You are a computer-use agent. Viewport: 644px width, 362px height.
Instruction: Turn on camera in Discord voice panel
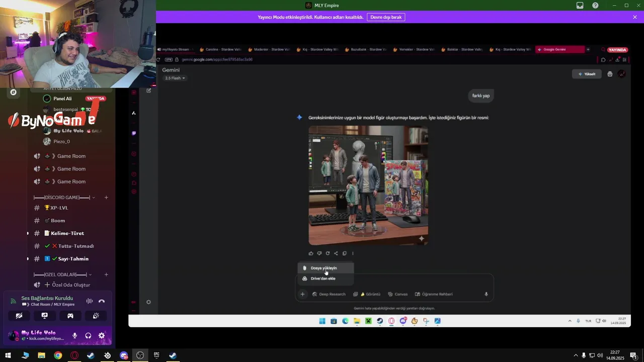click(x=19, y=316)
